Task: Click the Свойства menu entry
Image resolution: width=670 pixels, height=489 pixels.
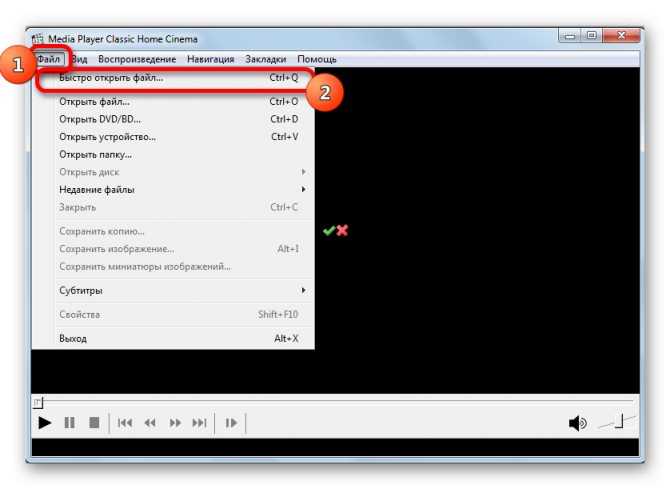Action: click(x=173, y=315)
